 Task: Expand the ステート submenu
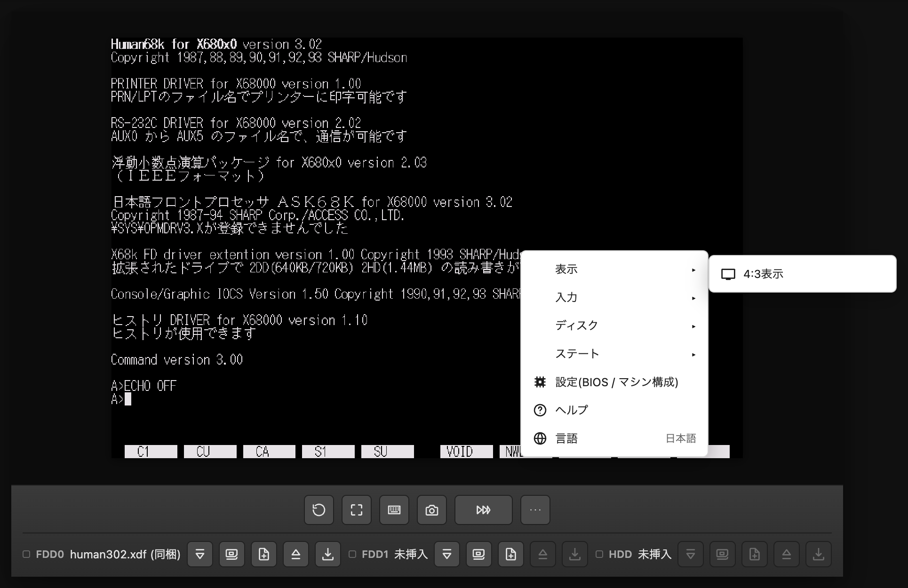(x=614, y=354)
